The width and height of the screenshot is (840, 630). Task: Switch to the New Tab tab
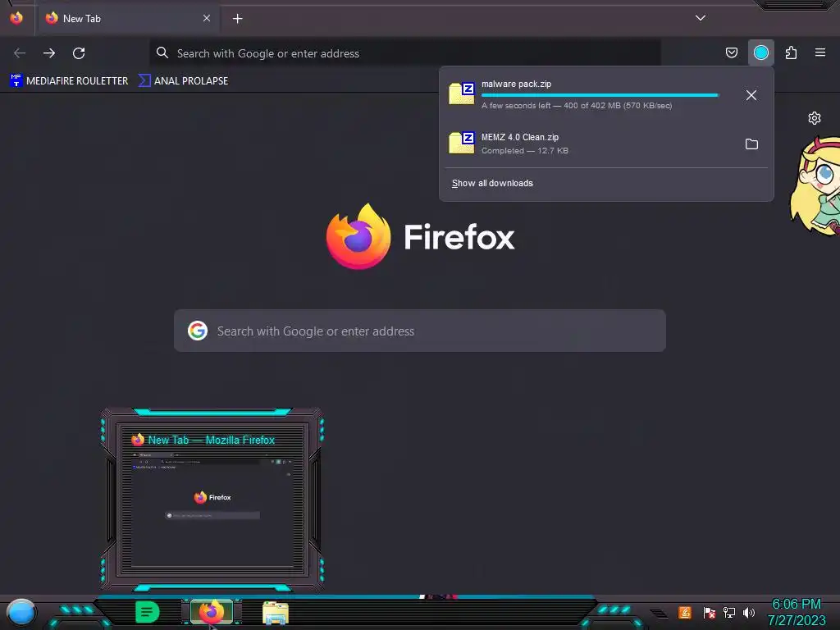point(127,19)
